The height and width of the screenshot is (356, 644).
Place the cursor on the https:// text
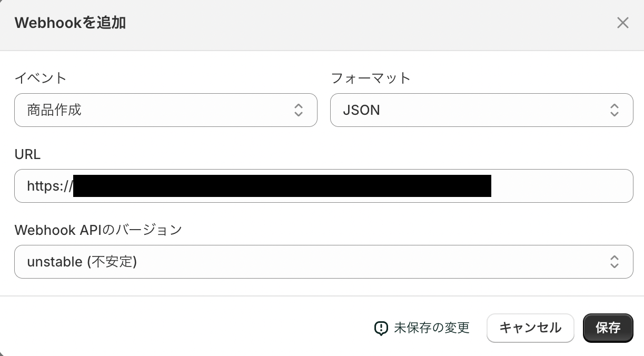(x=49, y=186)
